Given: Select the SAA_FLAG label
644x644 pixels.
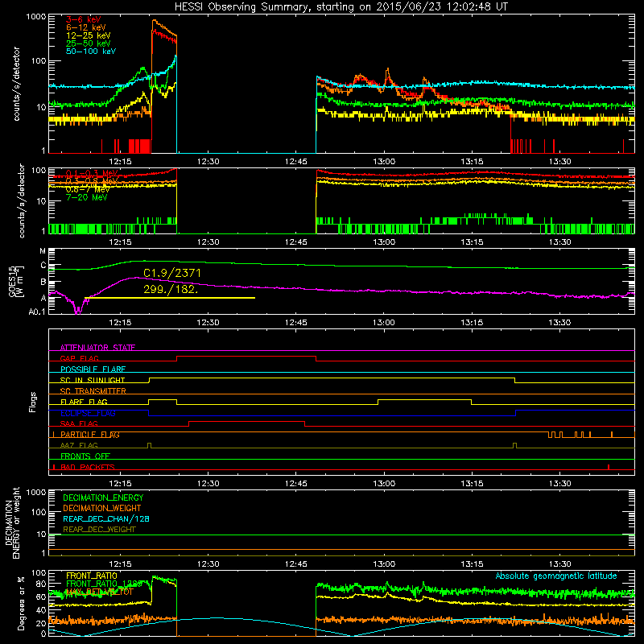Looking at the screenshot, I should pos(79,423).
